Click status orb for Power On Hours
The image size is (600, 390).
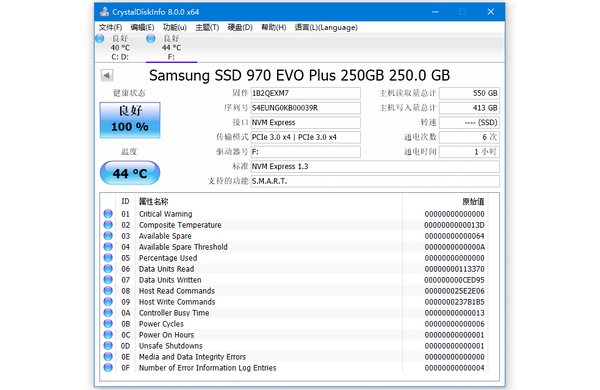click(108, 335)
